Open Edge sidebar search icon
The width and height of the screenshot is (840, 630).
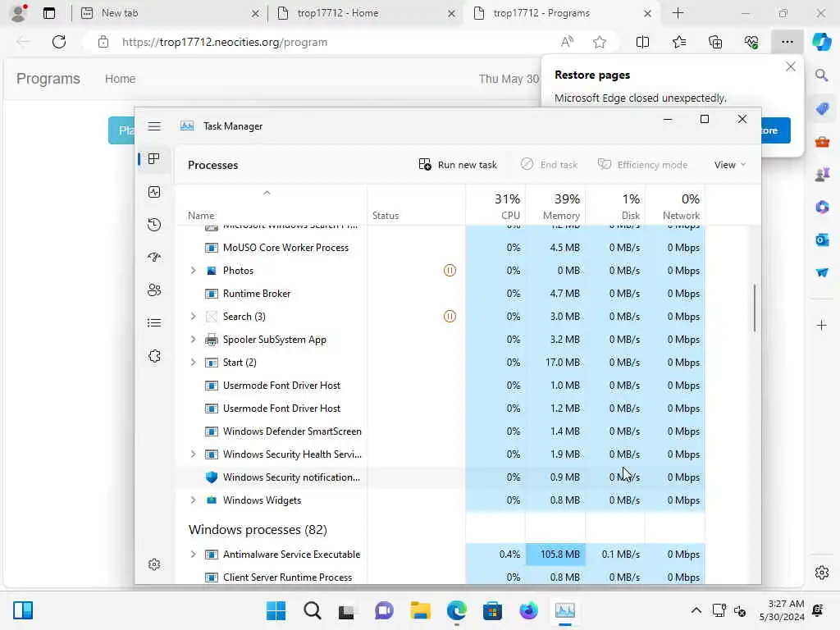[822, 75]
